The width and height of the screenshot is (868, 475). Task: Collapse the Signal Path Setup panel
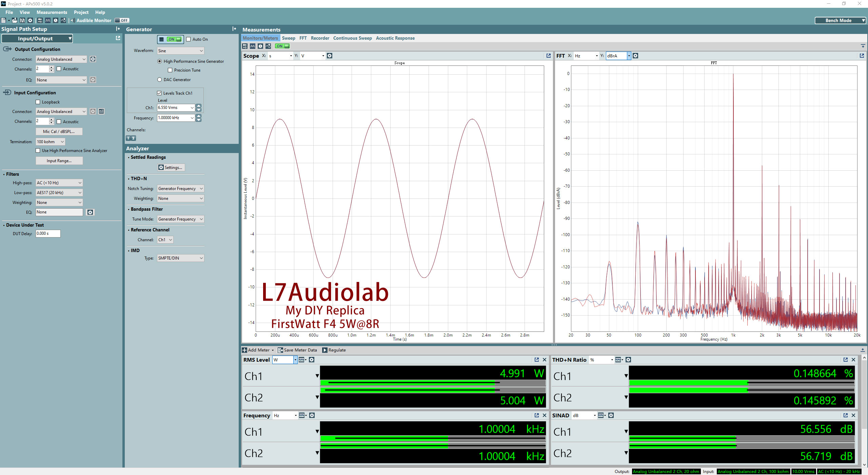pos(118,29)
